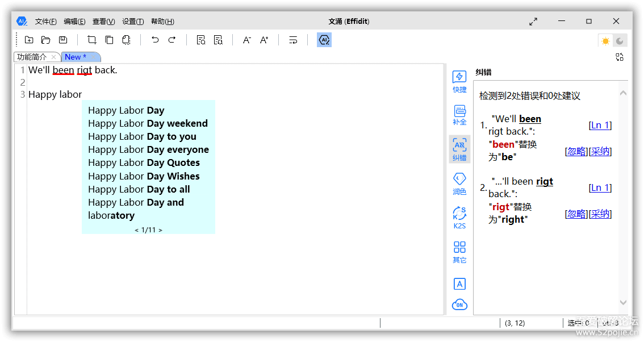The height and width of the screenshot is (342, 644).
Task: Toggle the AI assistant toolbar button
Action: [x=324, y=40]
